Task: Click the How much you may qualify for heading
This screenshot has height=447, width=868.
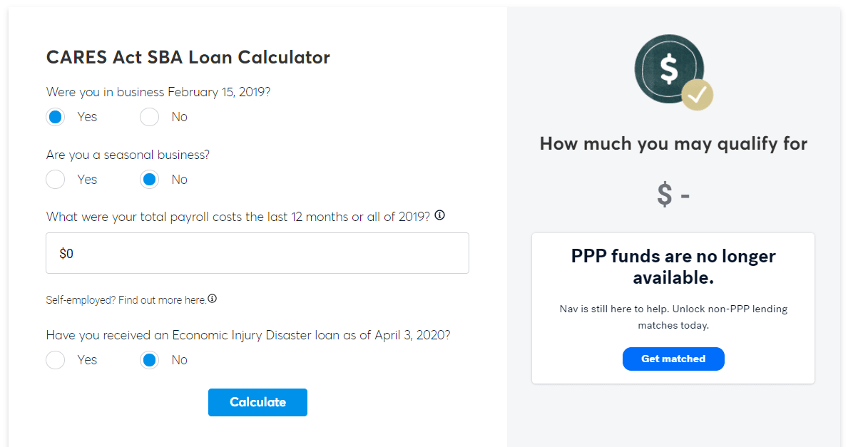Action: pos(673,143)
